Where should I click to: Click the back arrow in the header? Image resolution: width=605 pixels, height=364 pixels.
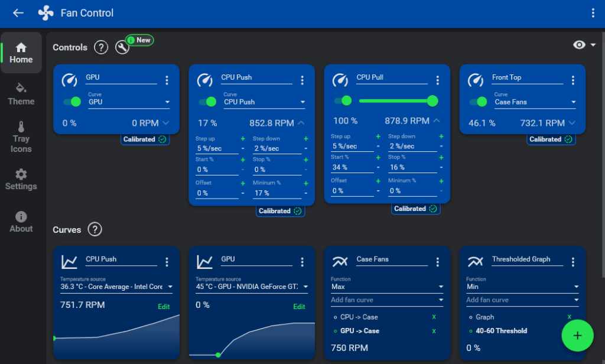18,12
